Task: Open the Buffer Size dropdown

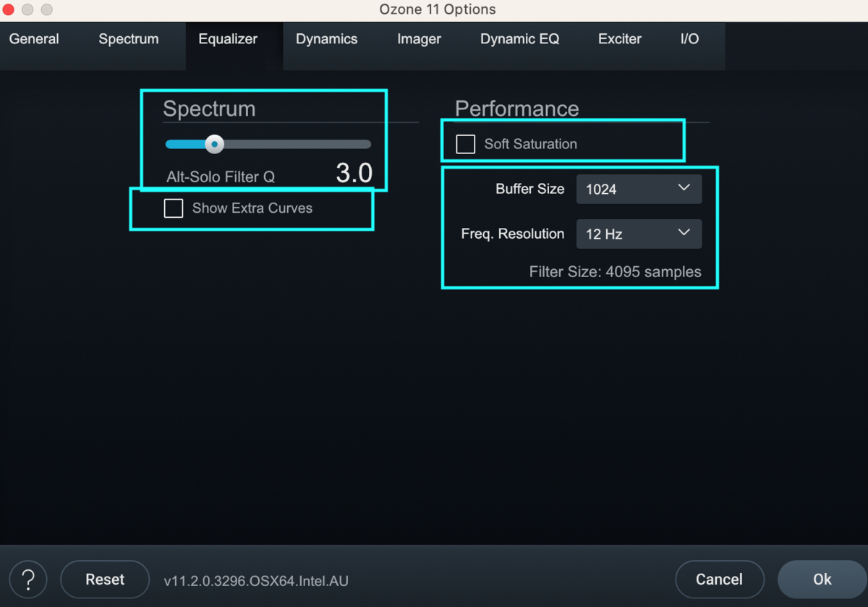Action: (639, 189)
